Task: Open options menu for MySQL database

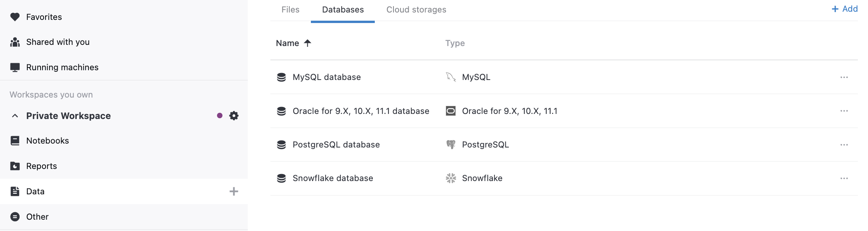Action: (844, 77)
